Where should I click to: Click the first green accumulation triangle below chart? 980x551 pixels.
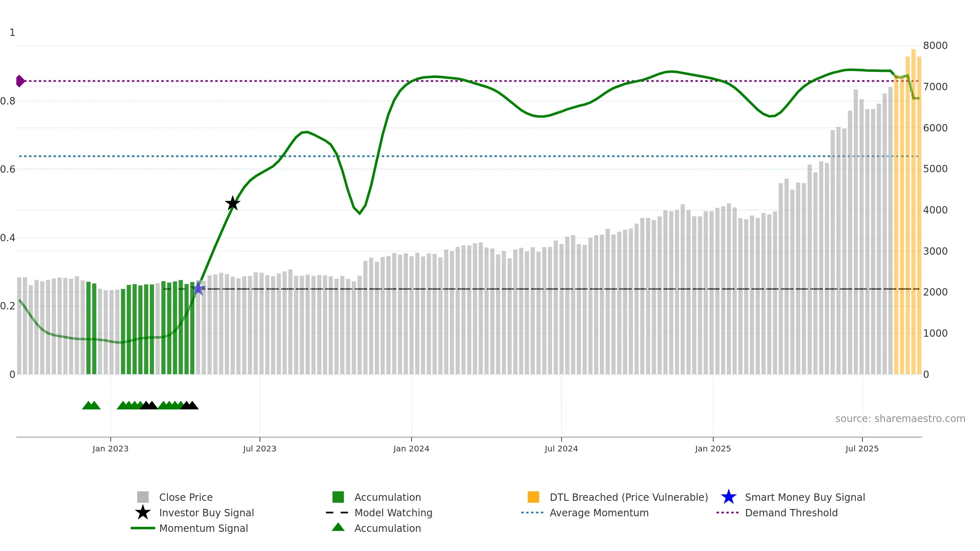click(x=88, y=405)
